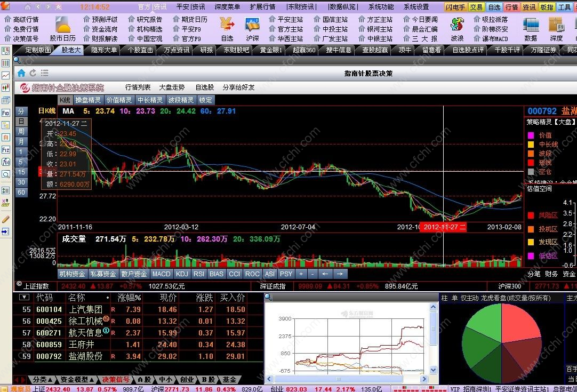Click the blue home icon in browser bar
The height and width of the screenshot is (392, 577).
(x=21, y=73)
